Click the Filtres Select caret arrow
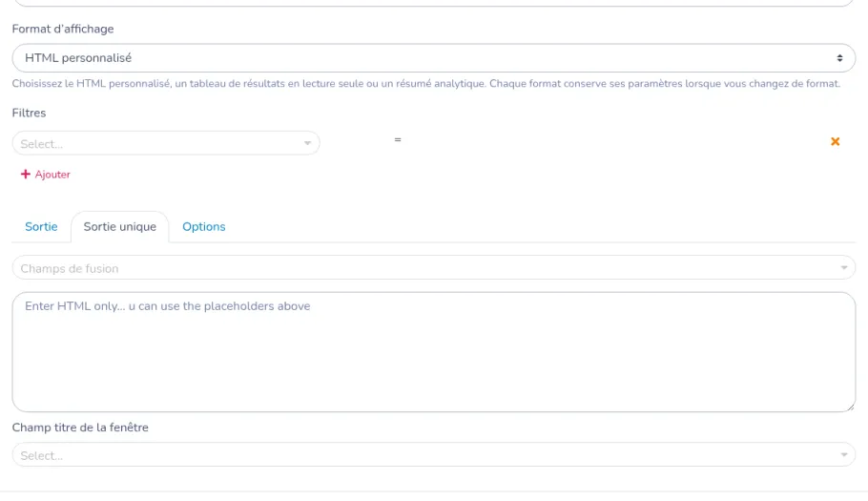868x501 pixels. point(307,143)
